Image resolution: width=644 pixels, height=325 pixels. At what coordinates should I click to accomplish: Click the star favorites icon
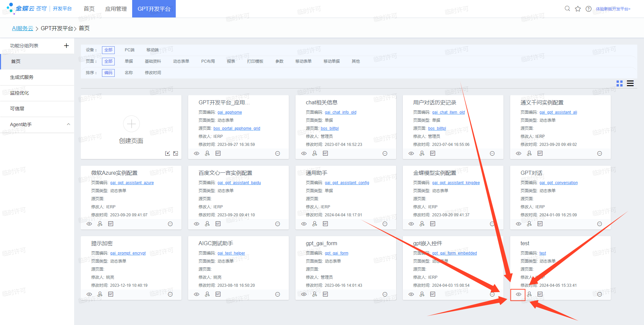point(578,9)
